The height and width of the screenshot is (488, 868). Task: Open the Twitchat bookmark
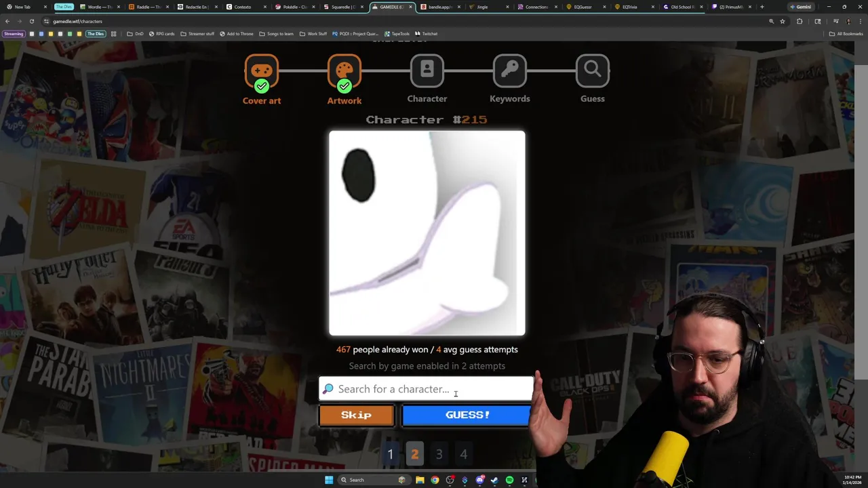(427, 33)
